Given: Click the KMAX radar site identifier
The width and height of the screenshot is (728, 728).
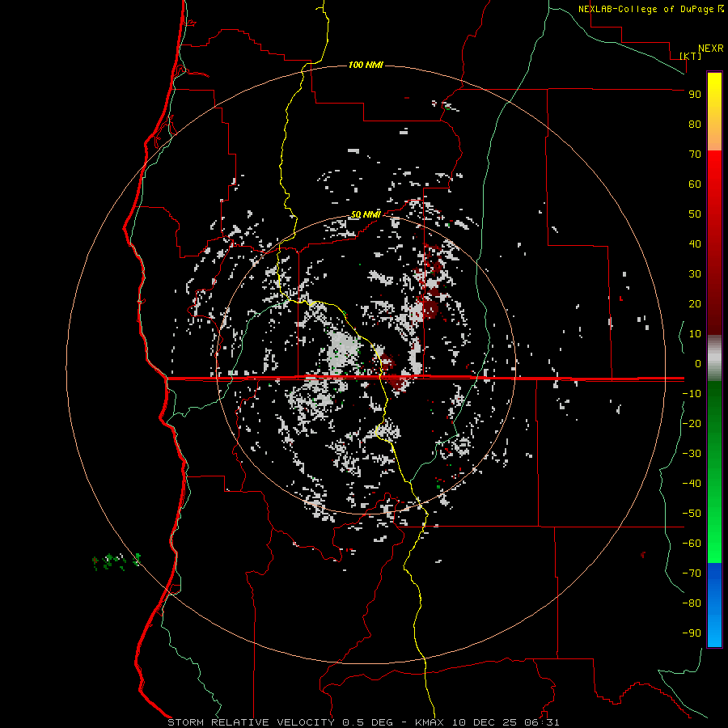Looking at the screenshot, I should [430, 722].
